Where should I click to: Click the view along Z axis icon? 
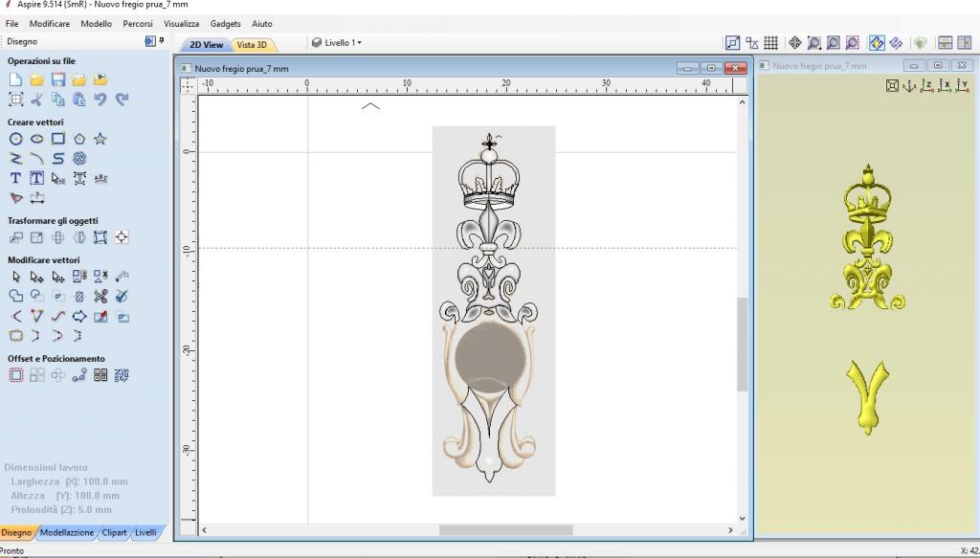coord(926,86)
